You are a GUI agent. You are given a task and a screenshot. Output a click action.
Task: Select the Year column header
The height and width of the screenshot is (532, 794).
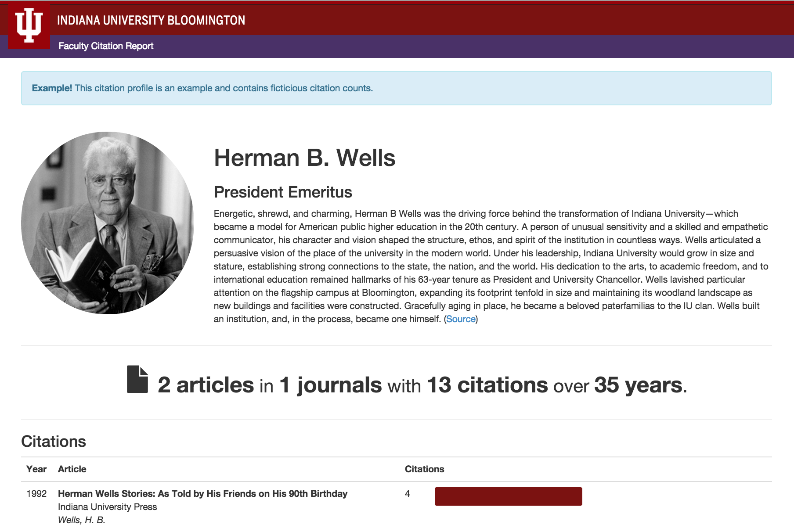click(36, 469)
